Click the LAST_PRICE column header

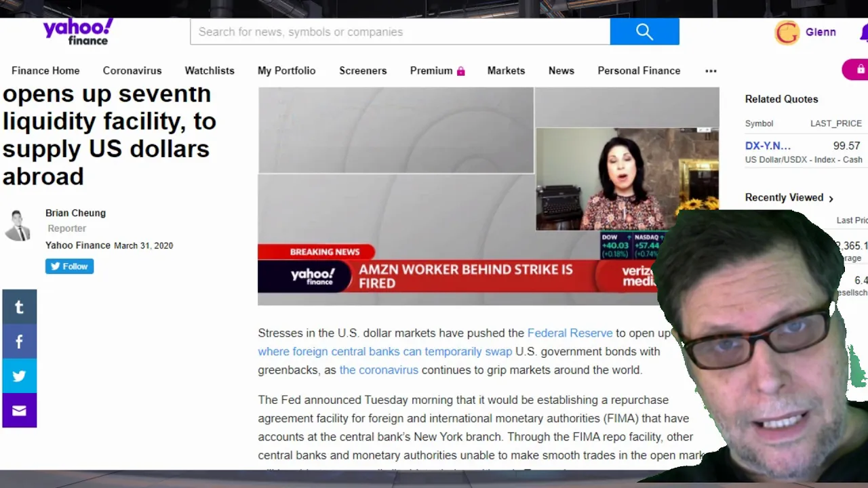tap(835, 123)
